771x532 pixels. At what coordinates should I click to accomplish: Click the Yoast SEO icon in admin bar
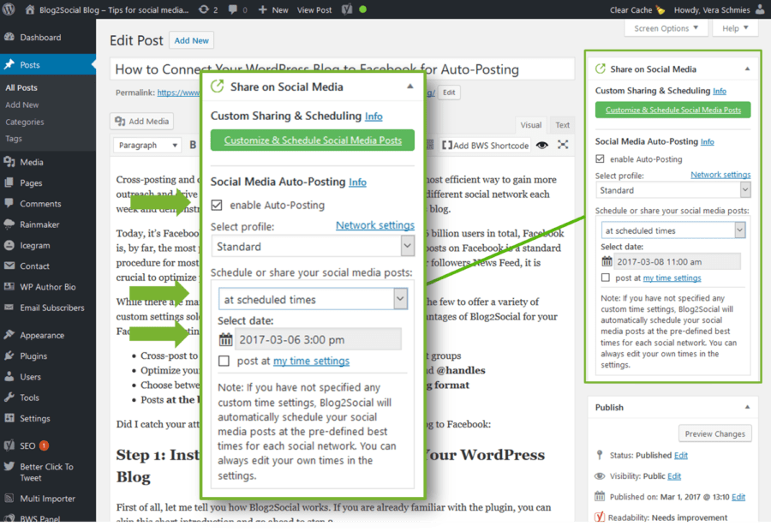pyautogui.click(x=347, y=9)
